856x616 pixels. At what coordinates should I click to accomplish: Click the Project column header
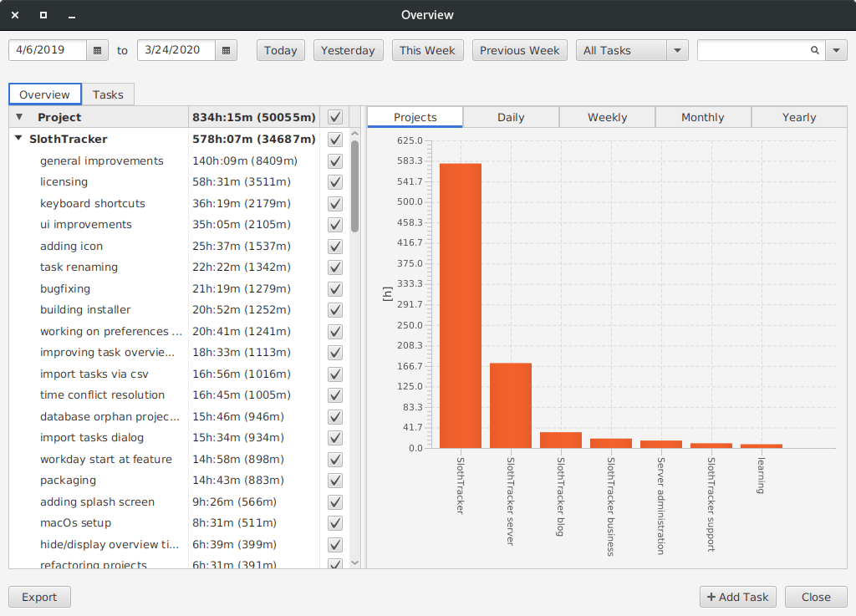point(99,117)
